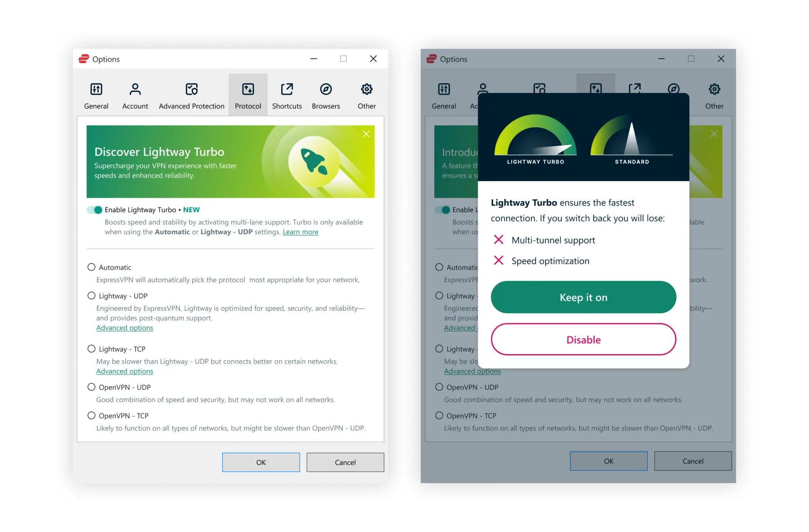This screenshot has height=532, width=809.
Task: Select the Automatic protocol radio button
Action: 92,267
